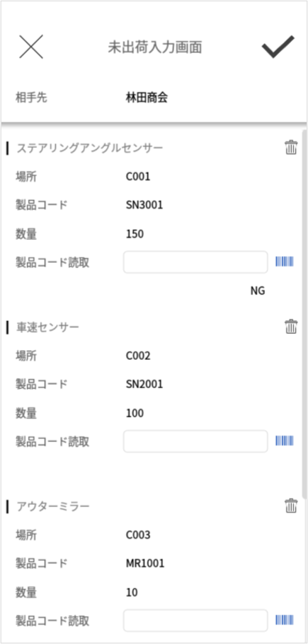The image size is (308, 644).
Task: Focus the 製品コード読取 field for ステアリングアングルセンサー
Action: pyautogui.click(x=195, y=262)
